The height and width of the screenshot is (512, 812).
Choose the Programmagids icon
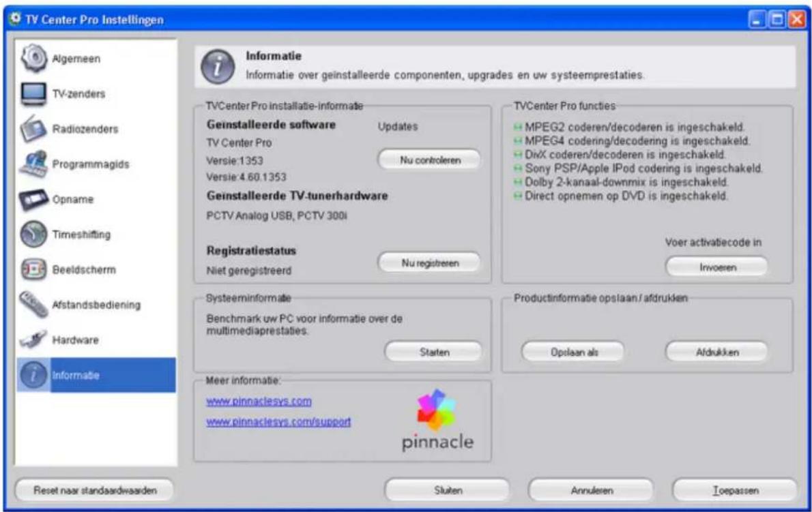33,164
